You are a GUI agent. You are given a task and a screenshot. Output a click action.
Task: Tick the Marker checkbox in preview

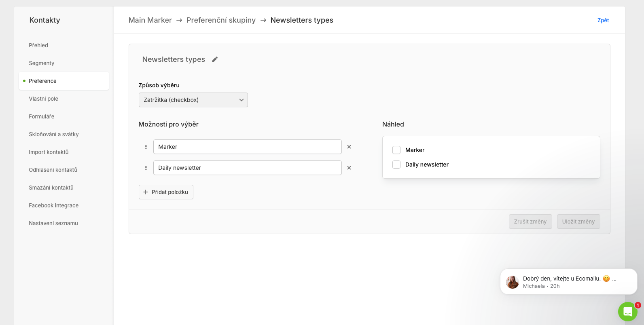pos(396,150)
